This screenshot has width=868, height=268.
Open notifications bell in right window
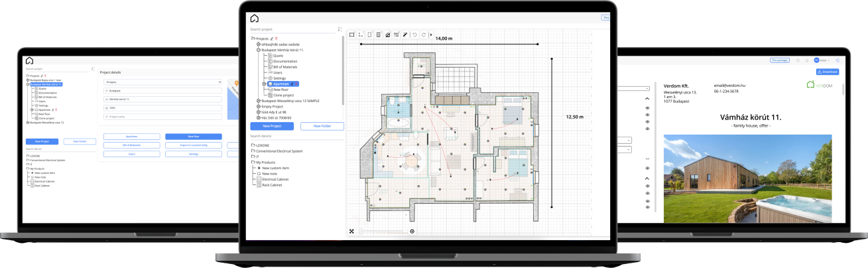pos(807,60)
